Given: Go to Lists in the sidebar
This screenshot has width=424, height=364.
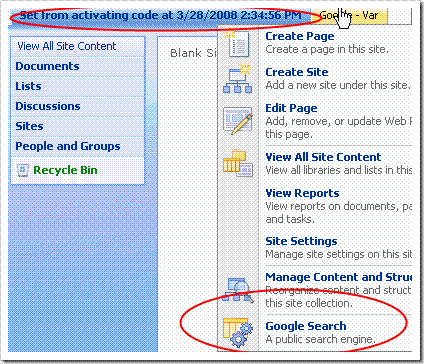Looking at the screenshot, I should (28, 86).
